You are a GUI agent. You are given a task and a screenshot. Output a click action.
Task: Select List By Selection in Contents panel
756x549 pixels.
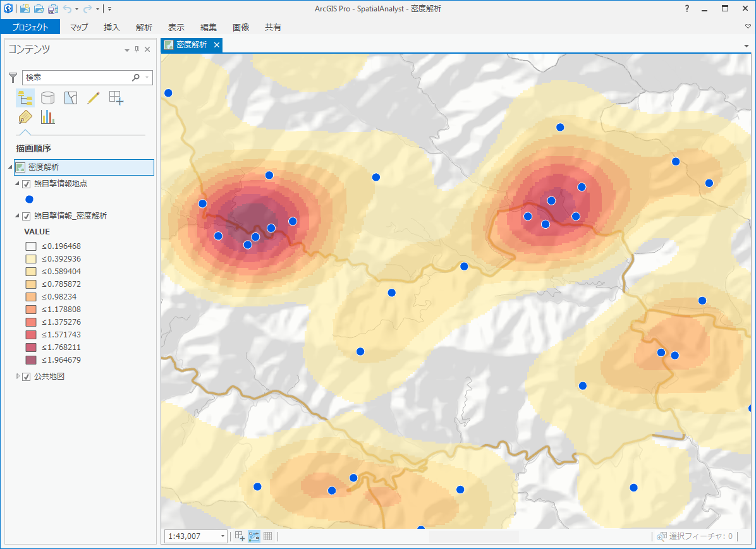[x=70, y=97]
